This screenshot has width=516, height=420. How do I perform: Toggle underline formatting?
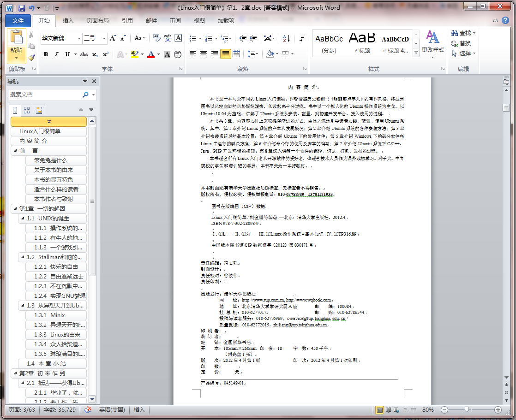[x=67, y=54]
